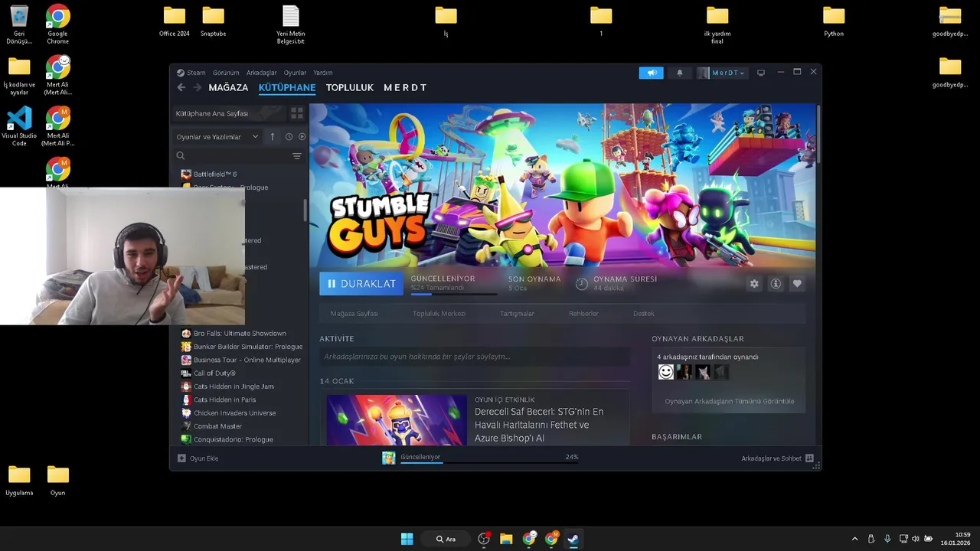The image size is (980, 551).
Task: Open the MerDT account dropdown
Action: tap(721, 73)
